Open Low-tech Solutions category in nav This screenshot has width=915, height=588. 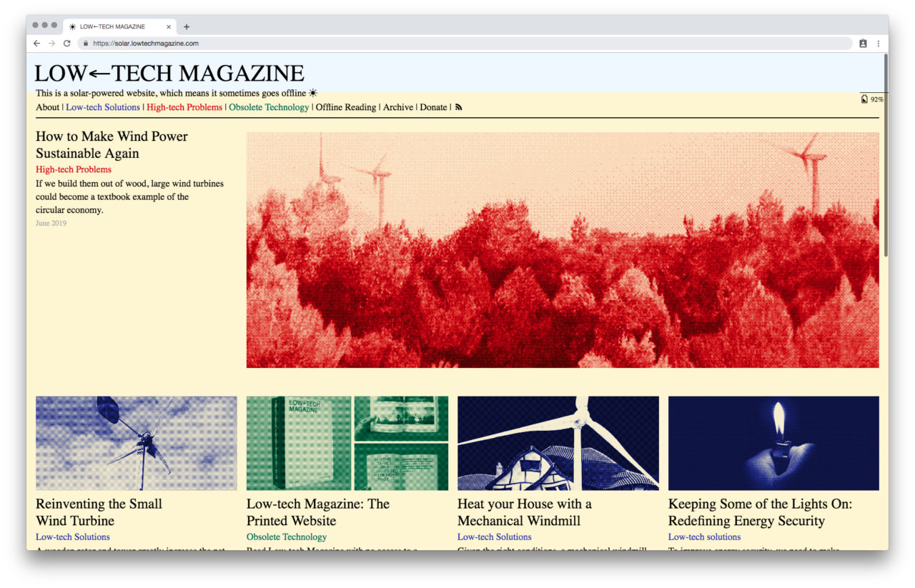pyautogui.click(x=103, y=107)
